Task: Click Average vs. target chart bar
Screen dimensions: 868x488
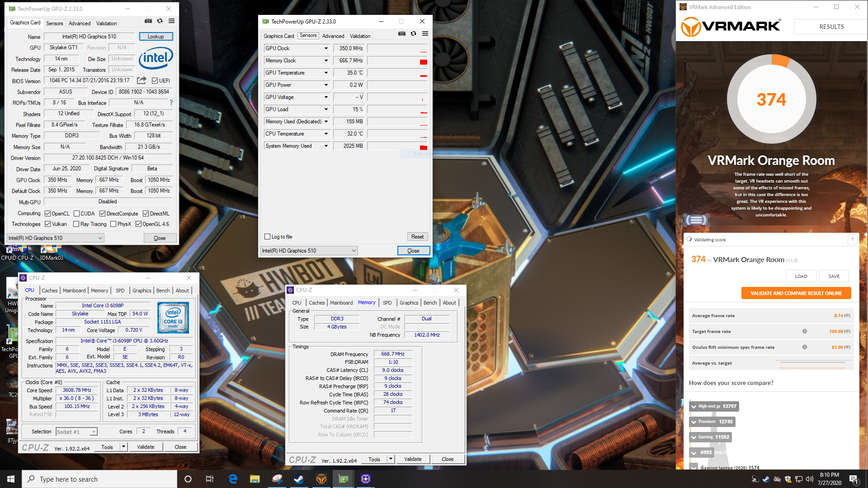Action: point(813,363)
